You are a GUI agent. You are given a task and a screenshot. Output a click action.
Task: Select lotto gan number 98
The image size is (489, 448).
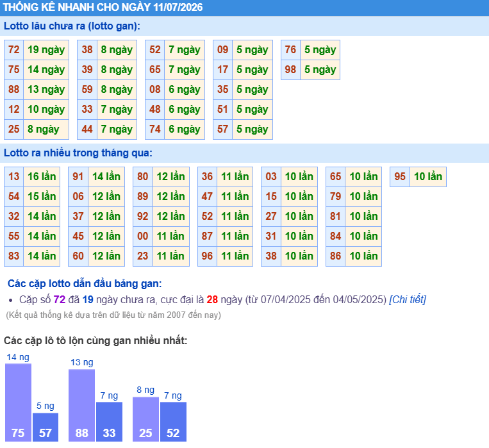pos(290,70)
